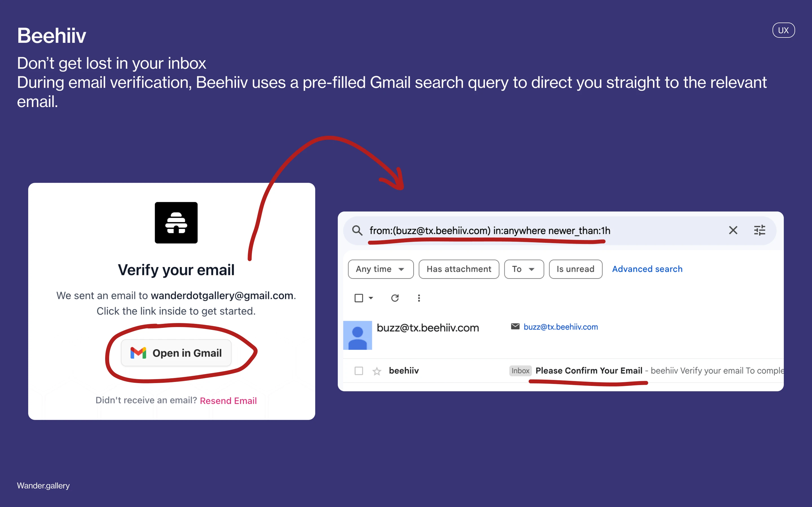Click the envelope icon beside sender address
Image resolution: width=812 pixels, height=507 pixels.
[x=515, y=327]
